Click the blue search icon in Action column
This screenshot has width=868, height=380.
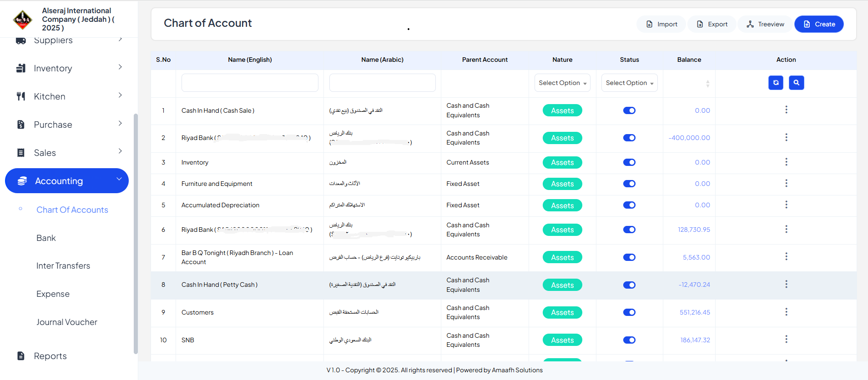(796, 83)
